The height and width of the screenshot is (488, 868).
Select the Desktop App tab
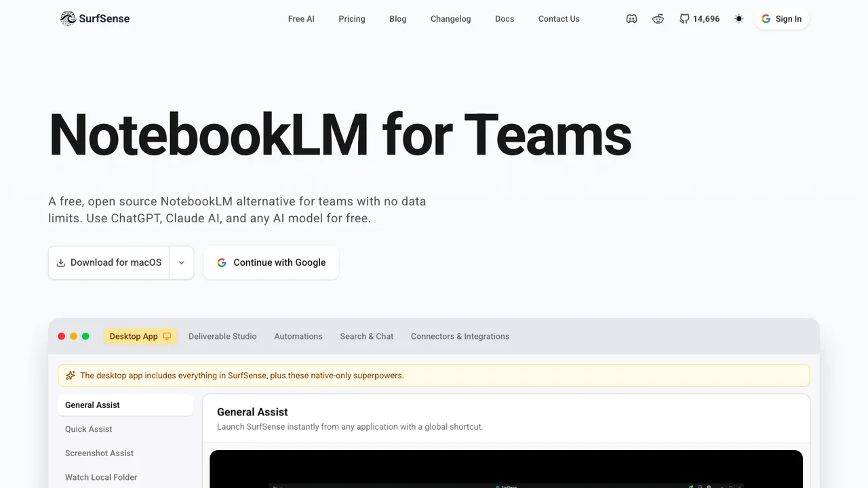pyautogui.click(x=140, y=336)
